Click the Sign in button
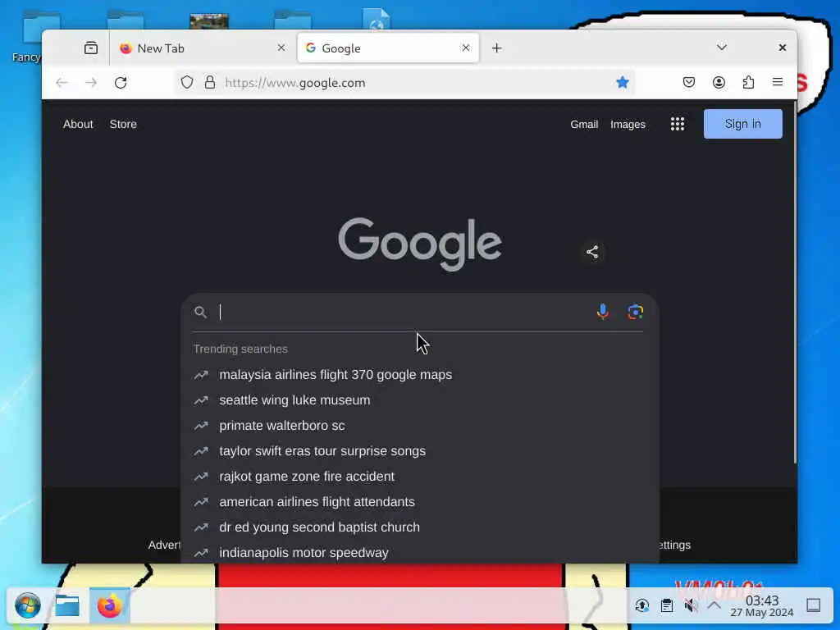The width and height of the screenshot is (840, 630). (742, 124)
